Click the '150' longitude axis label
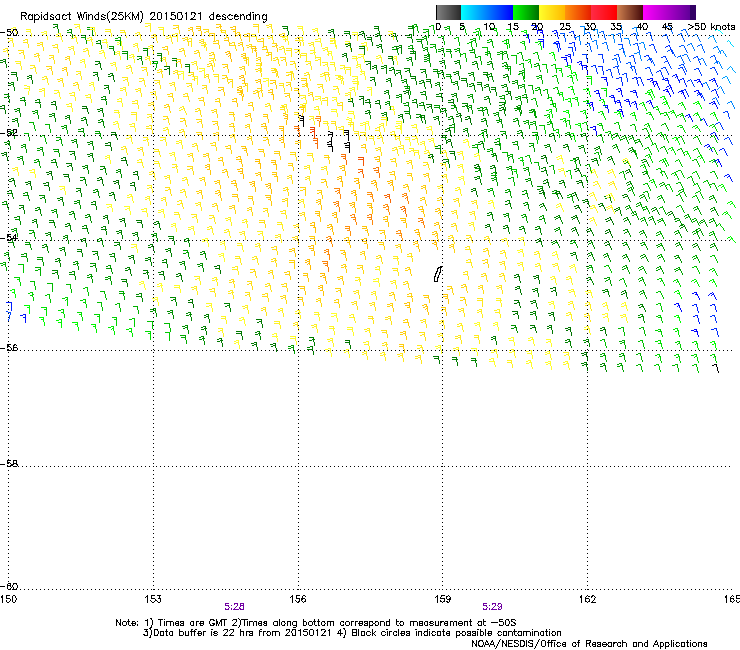740x650 pixels. [8, 599]
